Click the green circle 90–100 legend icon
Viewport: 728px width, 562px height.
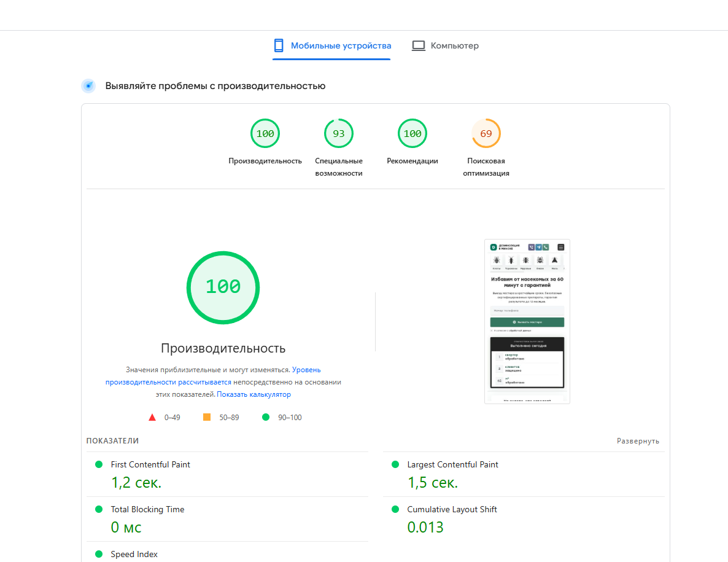coord(266,417)
